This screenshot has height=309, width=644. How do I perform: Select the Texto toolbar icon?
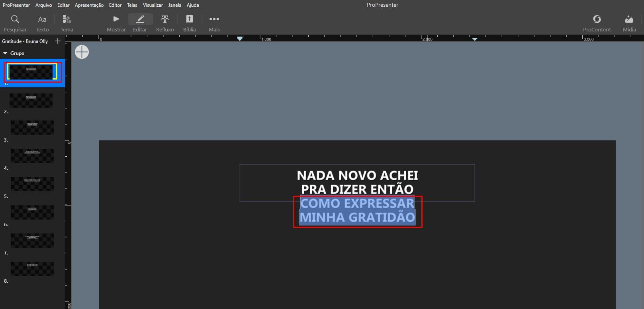click(42, 23)
